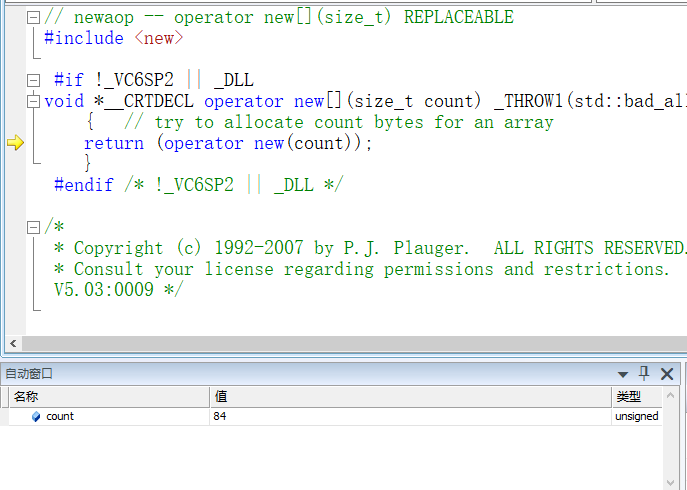Click the unsigned type cell
687x490 pixels.
tap(637, 416)
